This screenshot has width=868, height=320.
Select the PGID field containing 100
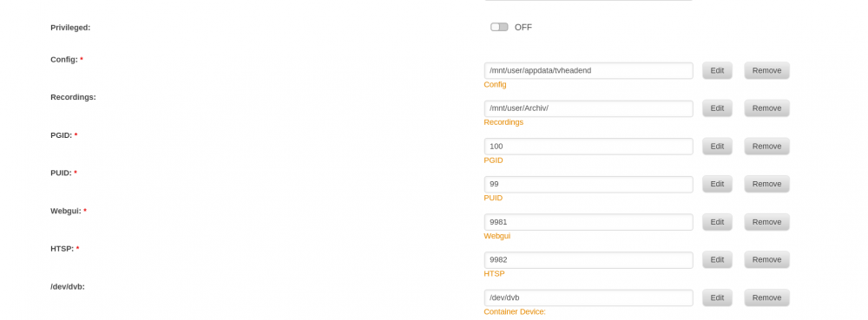tap(589, 147)
